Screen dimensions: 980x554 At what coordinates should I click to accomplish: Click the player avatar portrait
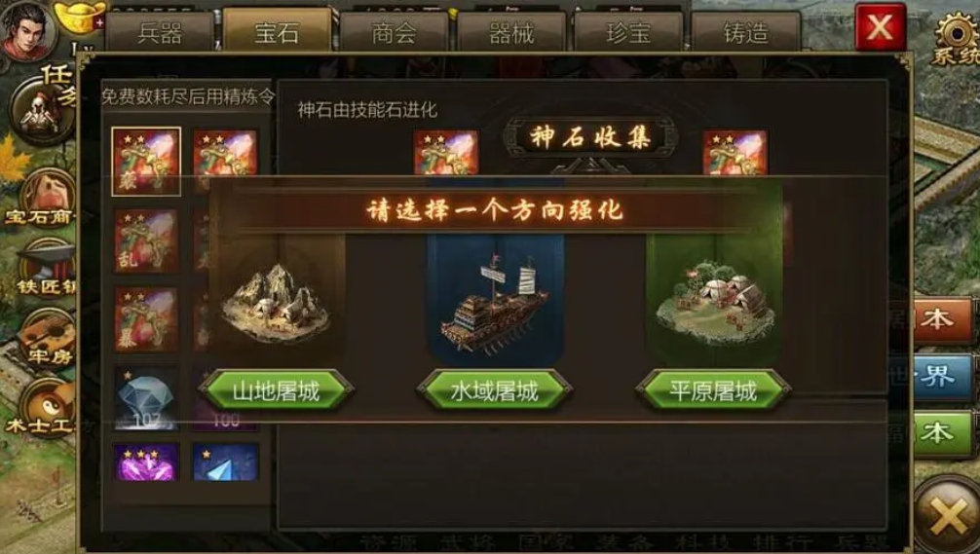[x=28, y=28]
